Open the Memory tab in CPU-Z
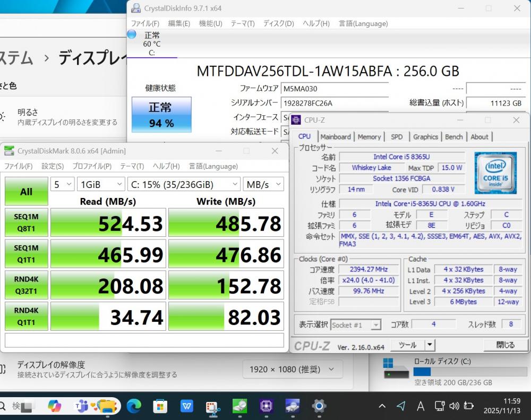This screenshot has width=531, height=420. (369, 136)
